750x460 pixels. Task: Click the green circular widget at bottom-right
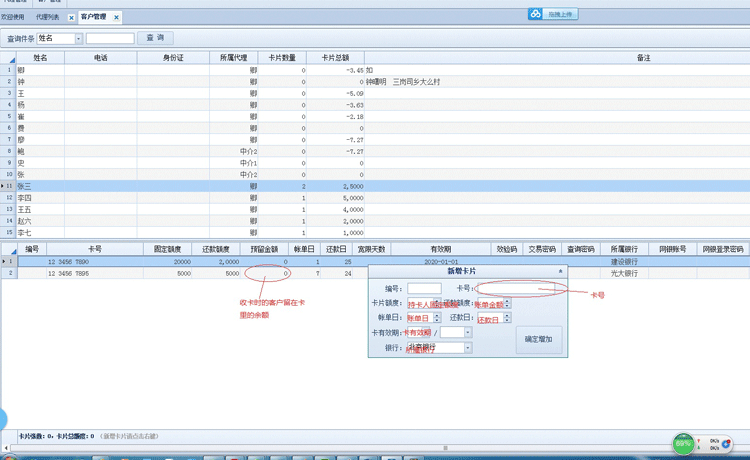point(684,443)
